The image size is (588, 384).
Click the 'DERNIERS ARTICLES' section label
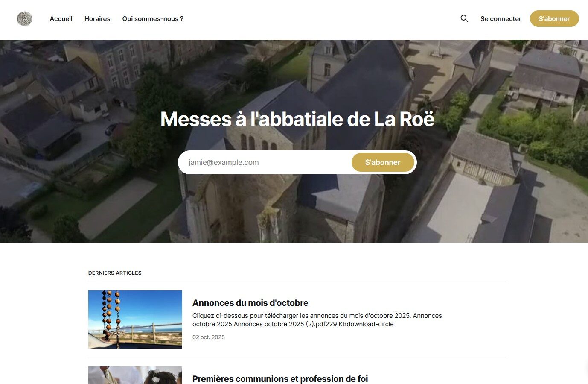115,273
